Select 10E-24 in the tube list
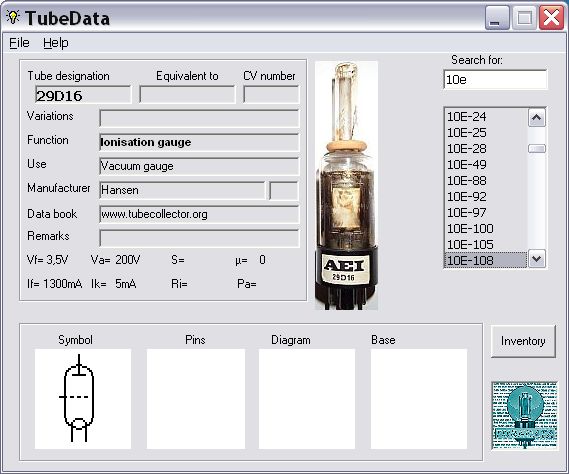 [x=486, y=117]
